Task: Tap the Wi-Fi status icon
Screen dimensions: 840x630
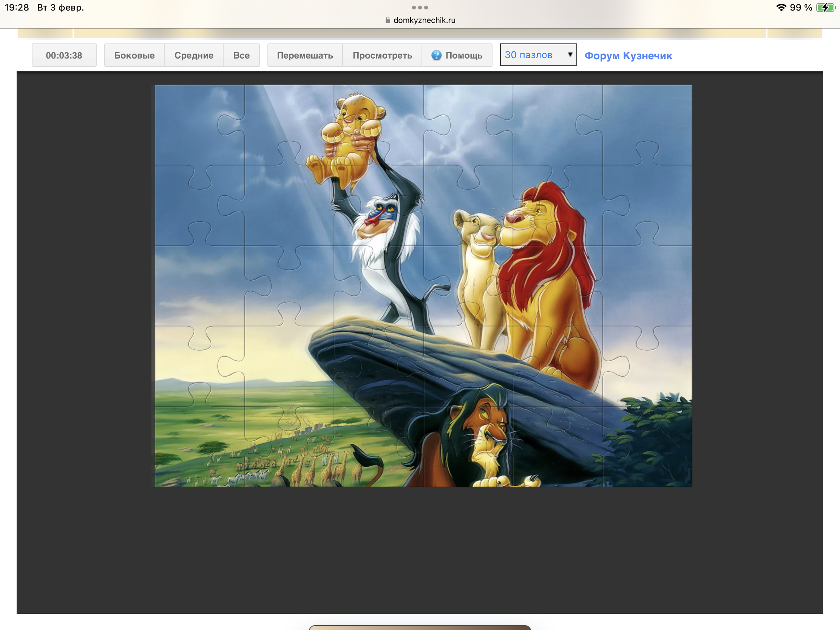Action: [781, 8]
